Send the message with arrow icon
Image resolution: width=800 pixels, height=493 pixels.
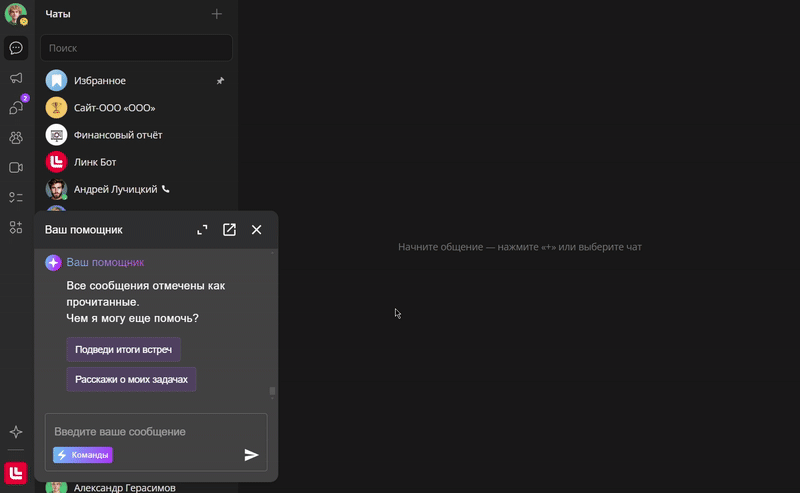click(251, 455)
